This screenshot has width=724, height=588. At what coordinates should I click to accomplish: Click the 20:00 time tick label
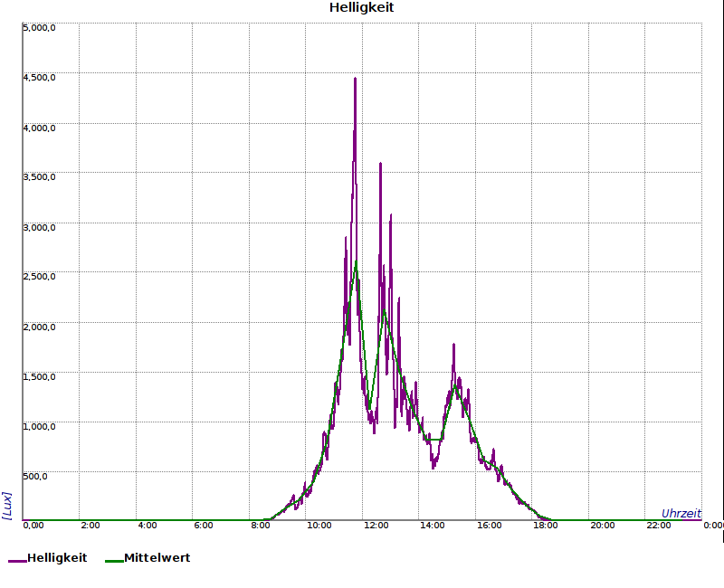pyautogui.click(x=603, y=526)
